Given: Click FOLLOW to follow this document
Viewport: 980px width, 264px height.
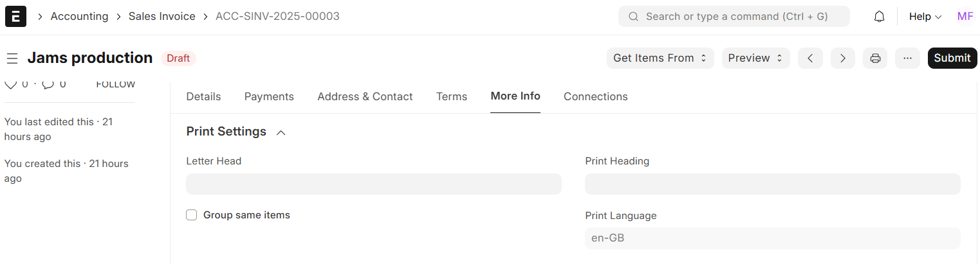Looking at the screenshot, I should click(116, 84).
